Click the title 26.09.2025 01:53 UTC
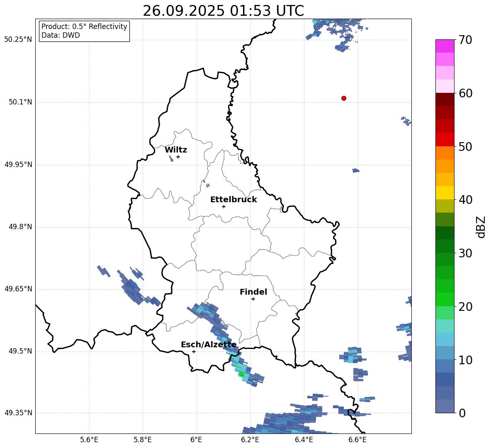Screen dimensions: 491x448 pos(224,11)
